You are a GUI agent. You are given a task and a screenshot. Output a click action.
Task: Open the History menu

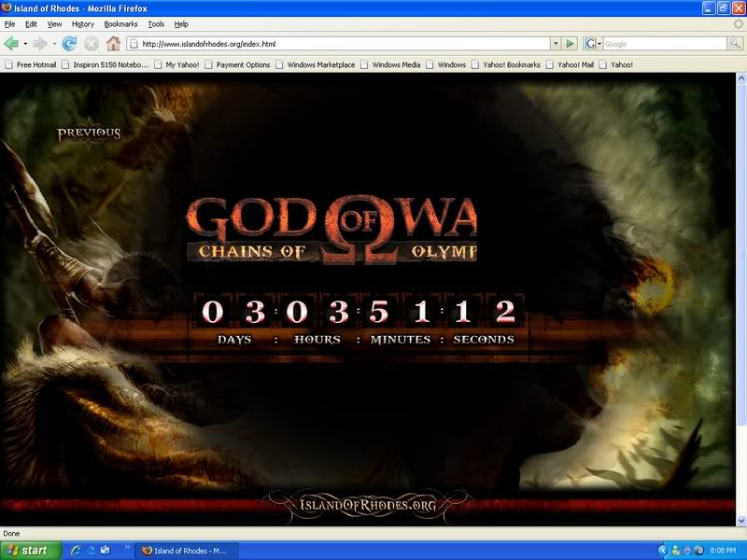tap(83, 23)
